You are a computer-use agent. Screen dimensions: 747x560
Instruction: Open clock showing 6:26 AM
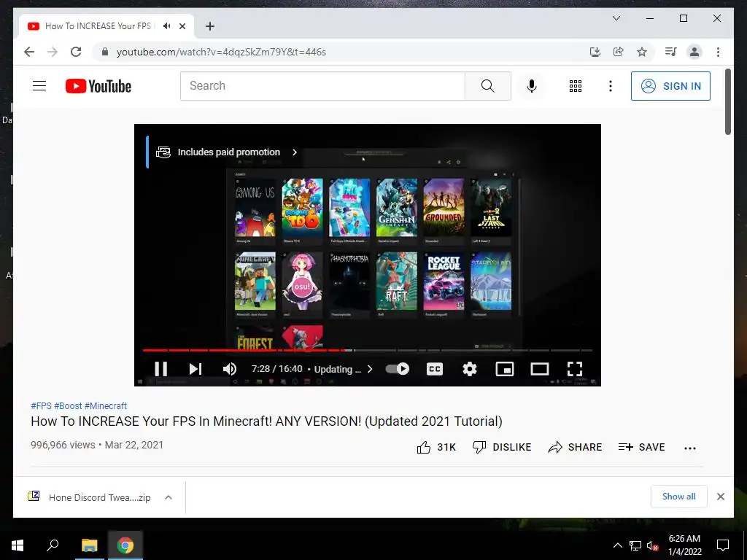click(684, 545)
